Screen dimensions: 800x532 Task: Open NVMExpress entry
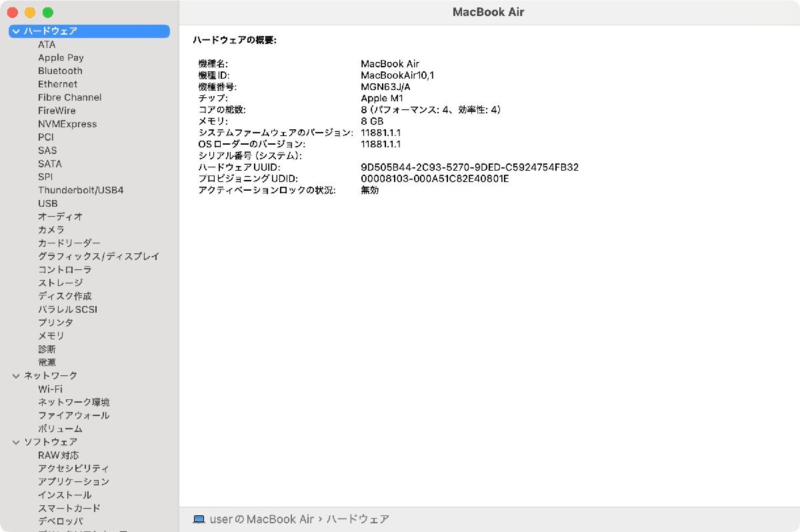67,124
